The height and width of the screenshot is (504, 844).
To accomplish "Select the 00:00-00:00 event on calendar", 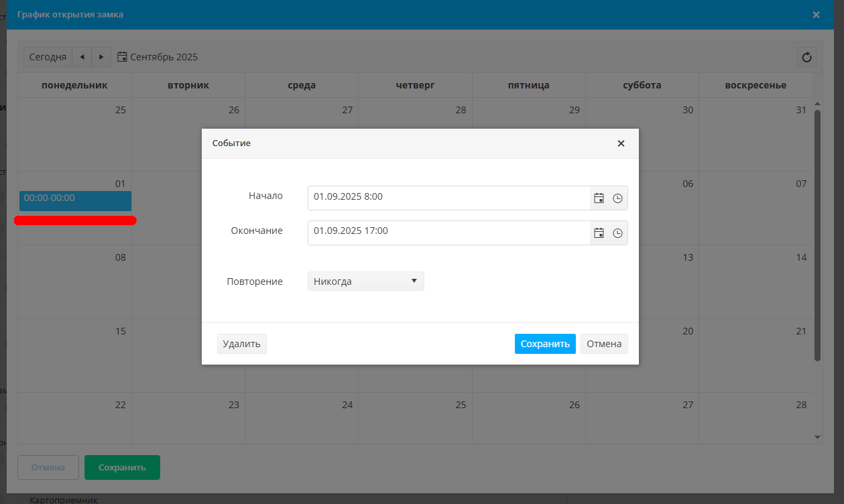I will click(75, 200).
